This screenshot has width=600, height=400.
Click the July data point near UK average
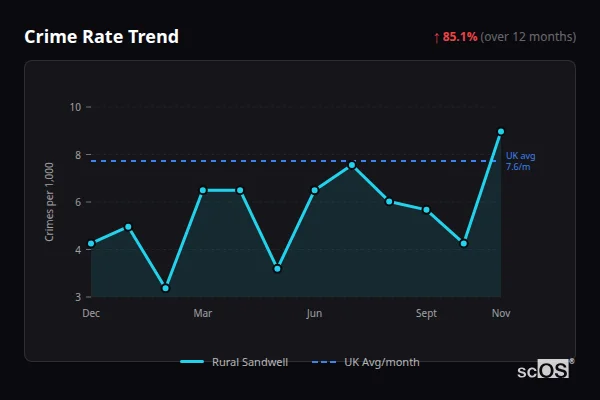352,165
